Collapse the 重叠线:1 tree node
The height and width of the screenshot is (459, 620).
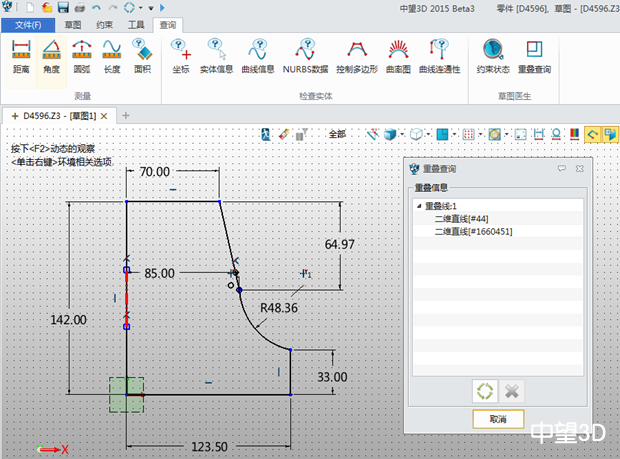click(x=418, y=206)
